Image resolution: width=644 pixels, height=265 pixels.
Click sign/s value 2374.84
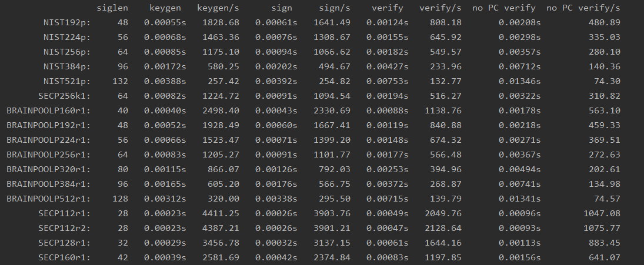tap(332, 257)
